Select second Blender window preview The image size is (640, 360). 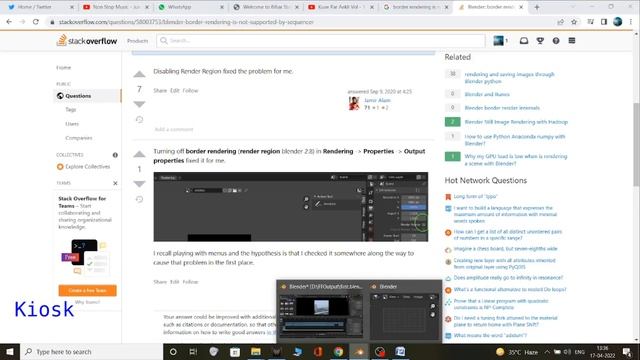(404, 311)
